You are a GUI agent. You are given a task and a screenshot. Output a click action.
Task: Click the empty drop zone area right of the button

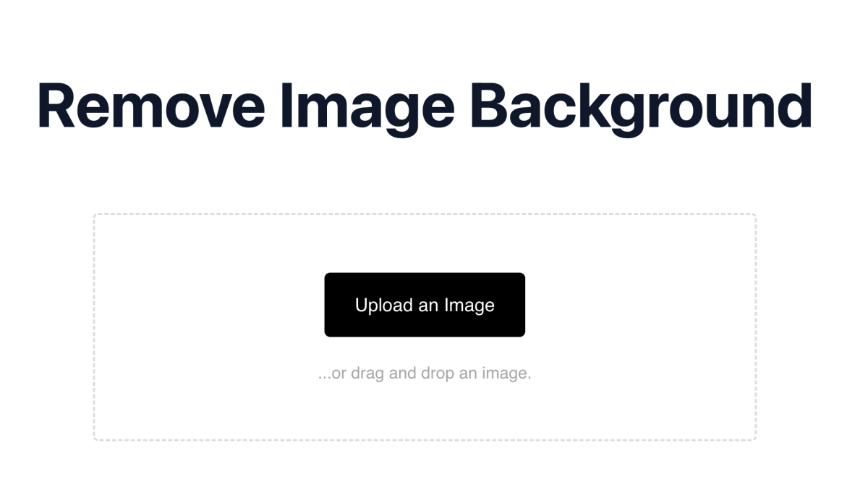[x=640, y=305]
